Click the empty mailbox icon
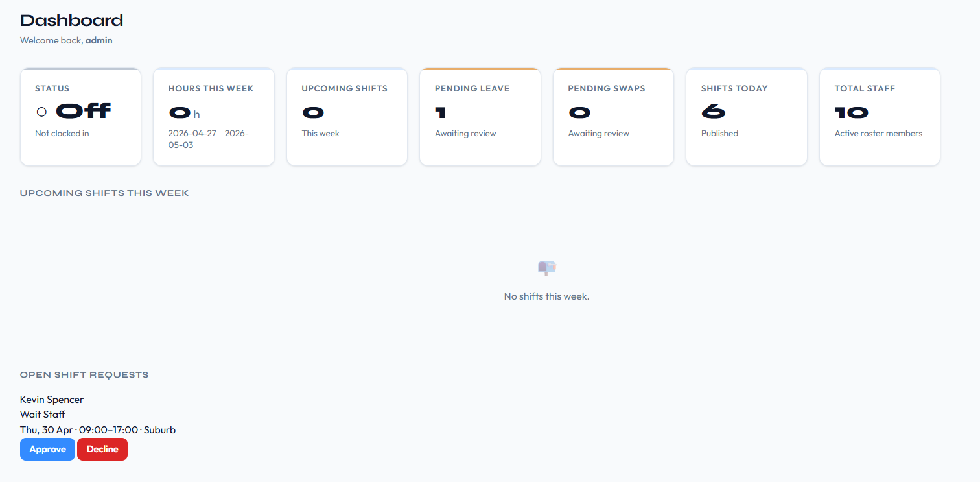The width and height of the screenshot is (980, 482). [547, 267]
